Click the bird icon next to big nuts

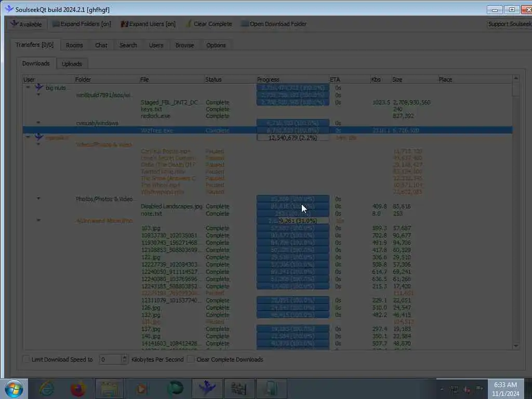pyautogui.click(x=39, y=87)
